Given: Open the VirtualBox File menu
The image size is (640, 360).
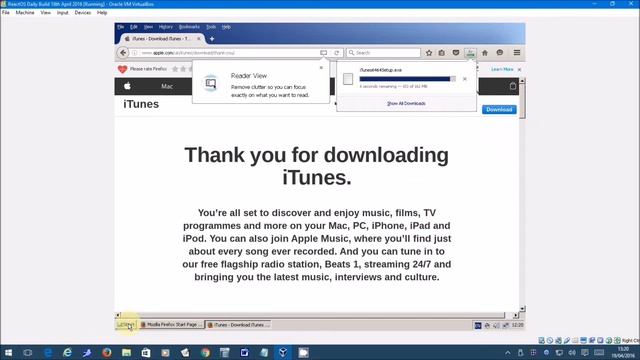Looking at the screenshot, I should pyautogui.click(x=6, y=13).
